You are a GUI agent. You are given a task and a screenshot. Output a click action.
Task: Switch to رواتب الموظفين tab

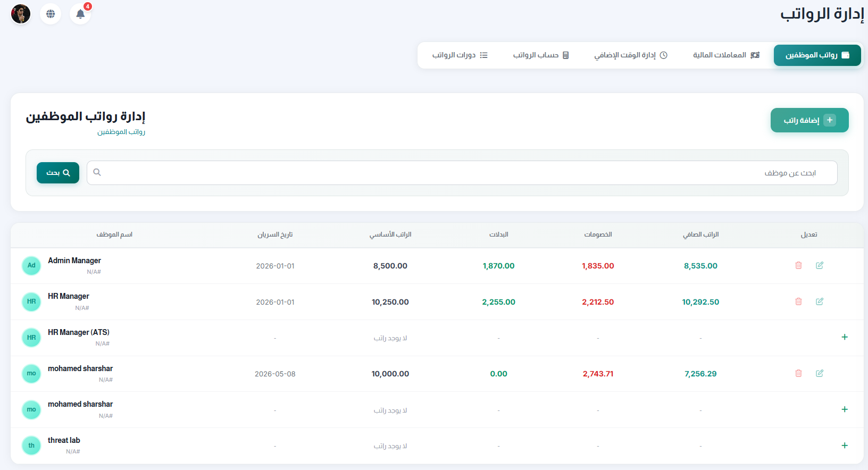[817, 55]
